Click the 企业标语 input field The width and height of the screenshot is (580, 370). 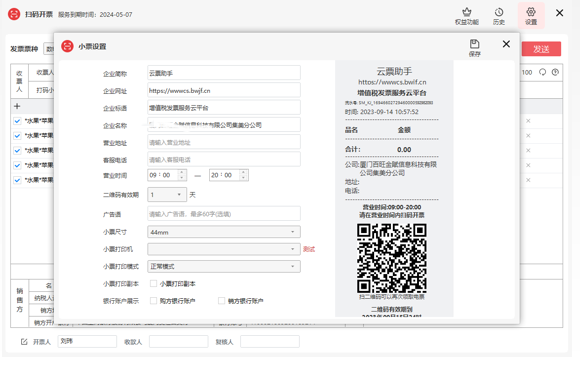pyautogui.click(x=224, y=108)
